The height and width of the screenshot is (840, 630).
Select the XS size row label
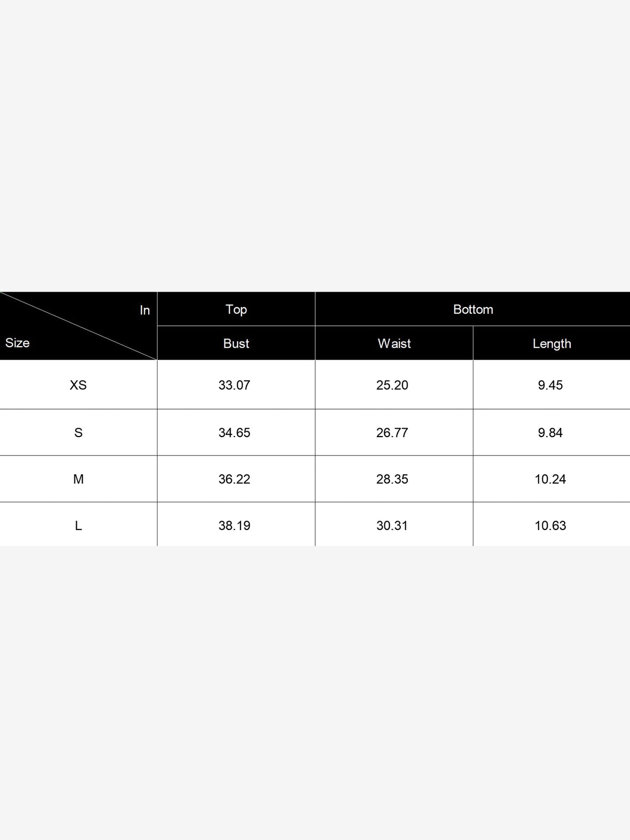(78, 385)
